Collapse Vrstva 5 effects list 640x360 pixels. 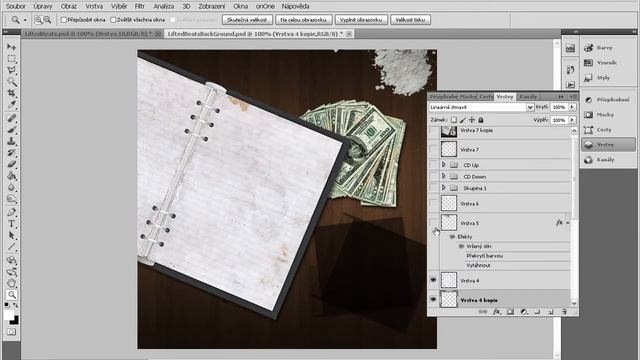568,223
